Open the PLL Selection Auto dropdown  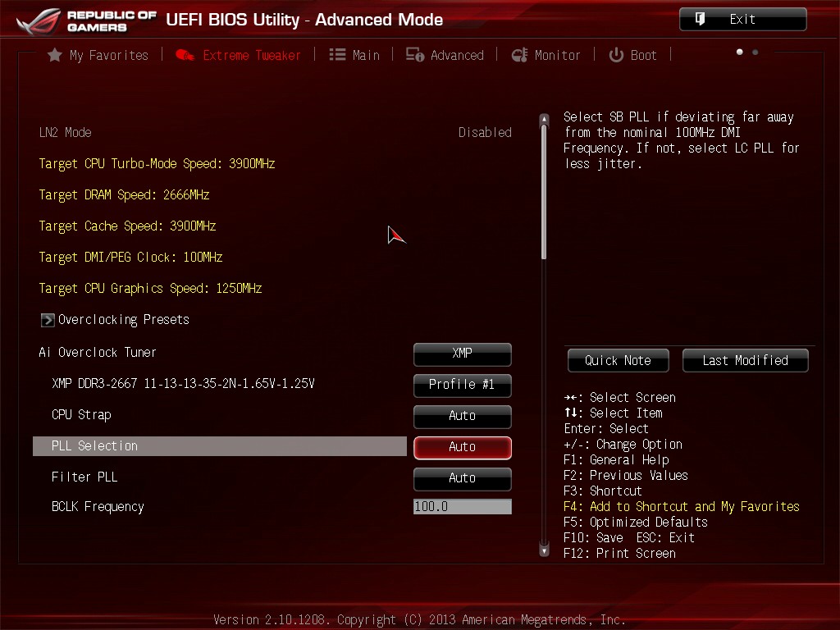pyautogui.click(x=463, y=447)
